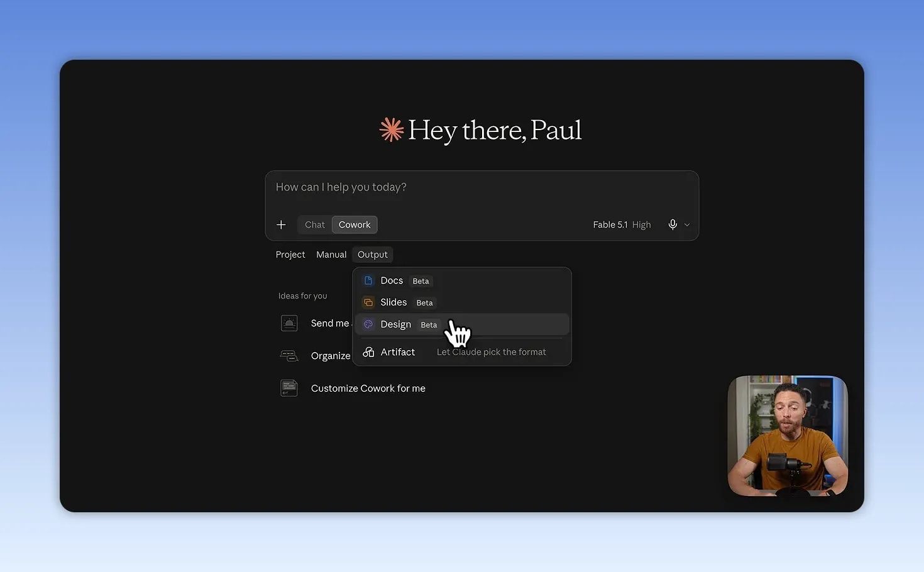The image size is (924, 572).
Task: Click the 'Hey there, Paul' greeting text
Action: [495, 130]
